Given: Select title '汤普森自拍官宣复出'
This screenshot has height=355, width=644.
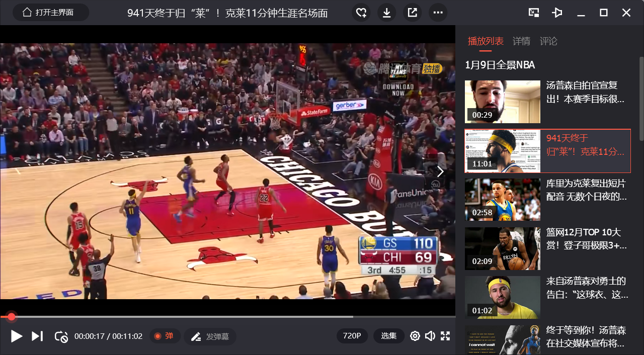Looking at the screenshot, I should (x=585, y=92).
